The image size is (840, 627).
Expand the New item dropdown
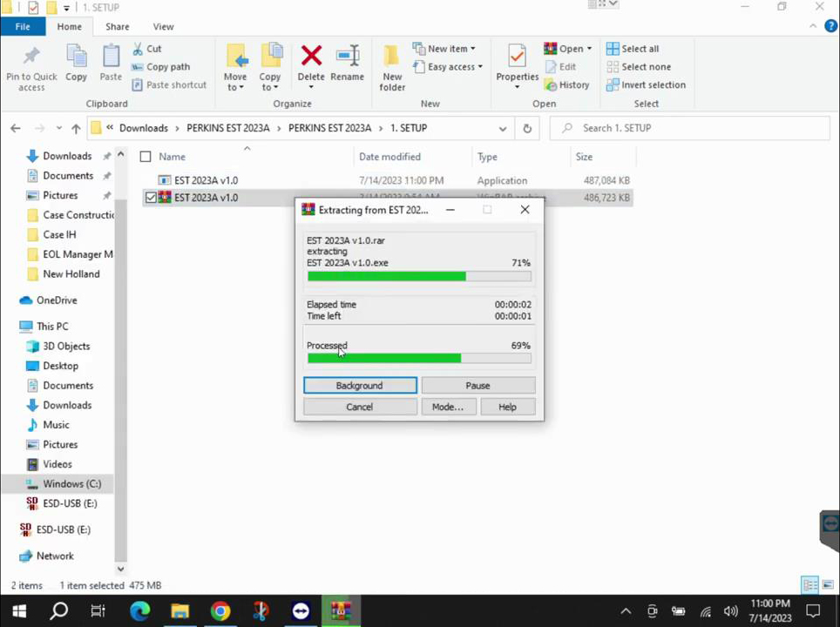point(444,49)
